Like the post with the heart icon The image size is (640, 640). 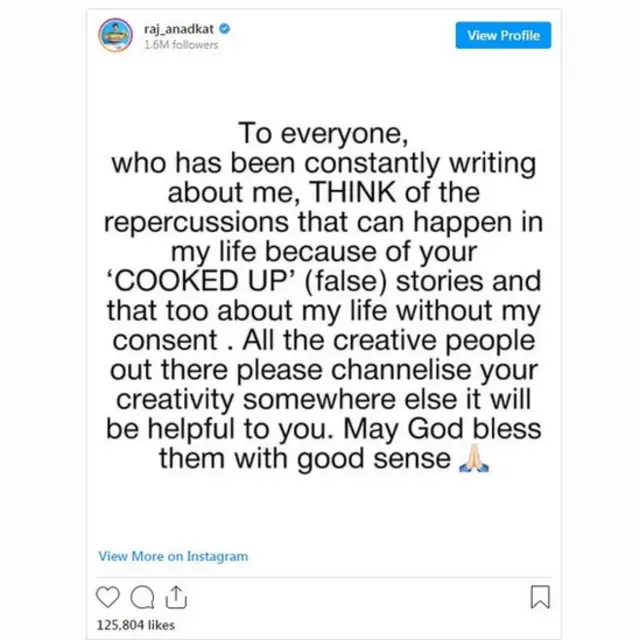pyautogui.click(x=108, y=597)
